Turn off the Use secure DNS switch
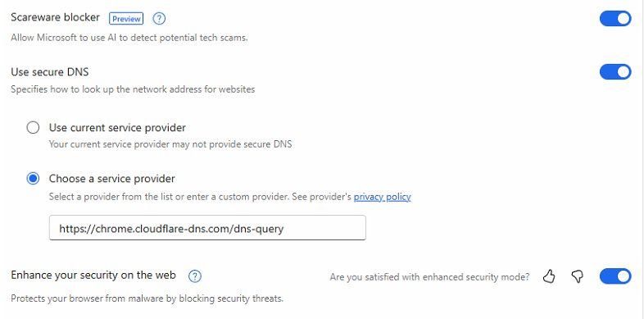Screen dimensions: 644x319 tap(615, 71)
